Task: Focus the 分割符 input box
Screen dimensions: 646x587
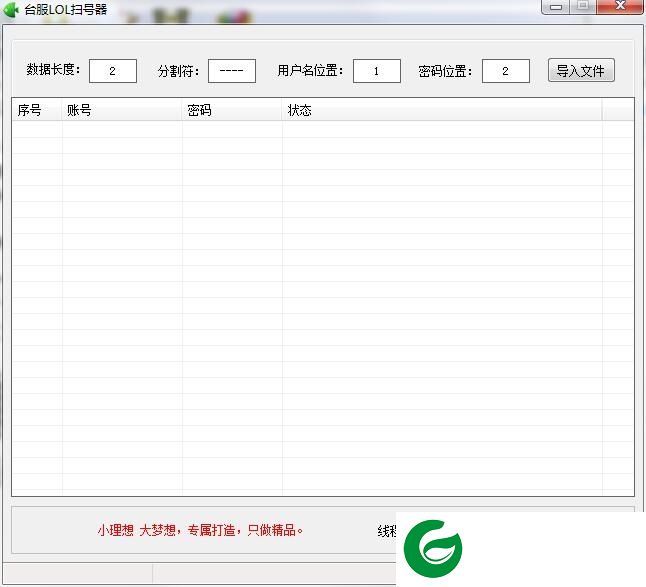Action: pos(232,71)
